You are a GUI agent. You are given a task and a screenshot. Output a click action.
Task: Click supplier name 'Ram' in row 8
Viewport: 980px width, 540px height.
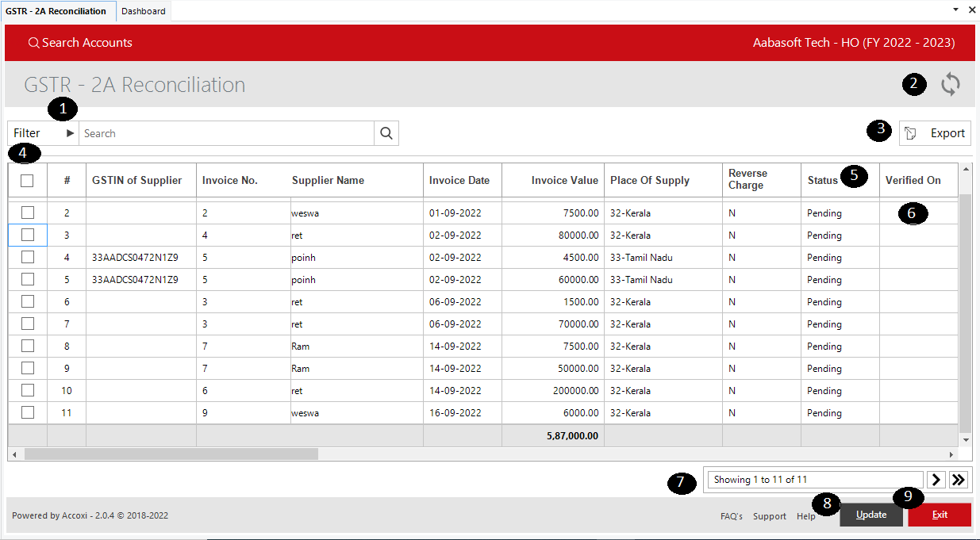(x=300, y=347)
